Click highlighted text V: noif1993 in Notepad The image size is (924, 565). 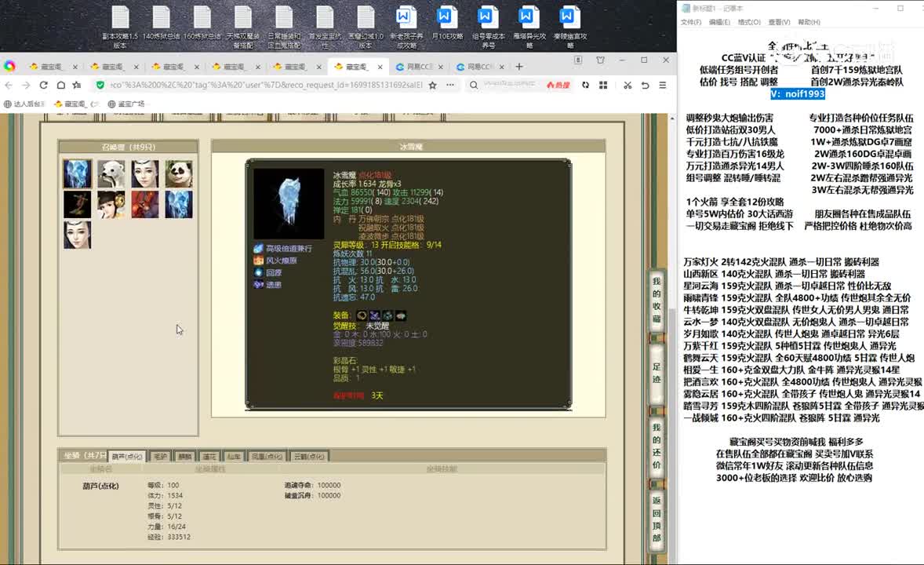tap(797, 93)
